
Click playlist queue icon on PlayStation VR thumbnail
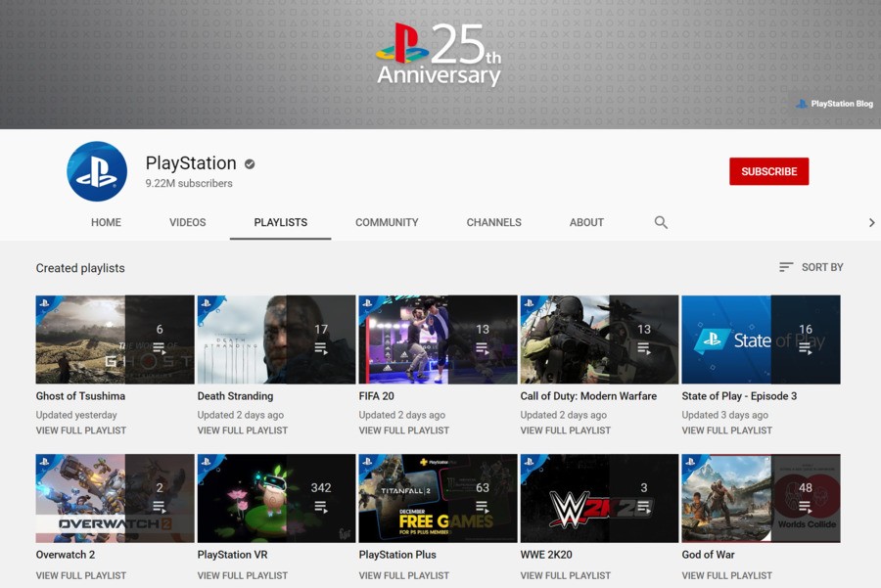(321, 507)
